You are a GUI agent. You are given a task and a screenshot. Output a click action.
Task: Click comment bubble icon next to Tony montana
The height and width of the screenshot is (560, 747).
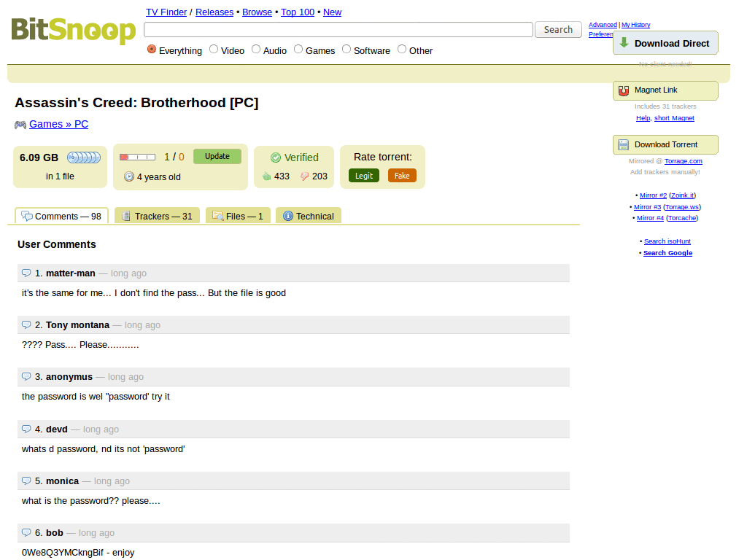pyautogui.click(x=26, y=324)
